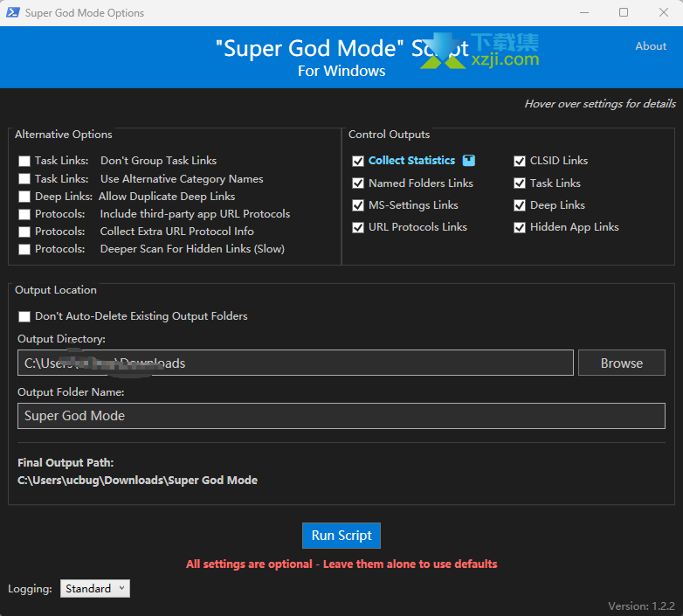Uncheck Collect Statistics checkbox
This screenshot has width=683, height=616.
[358, 161]
